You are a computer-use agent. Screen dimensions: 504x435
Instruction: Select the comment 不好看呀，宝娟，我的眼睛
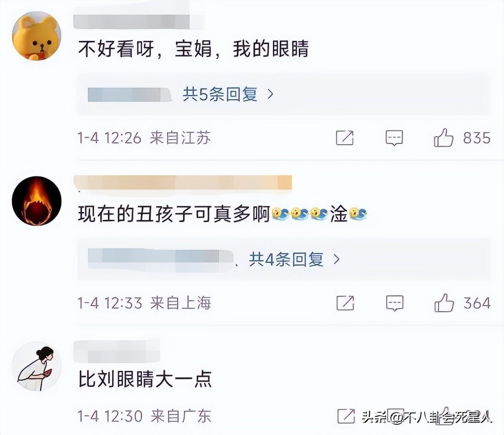tap(194, 49)
